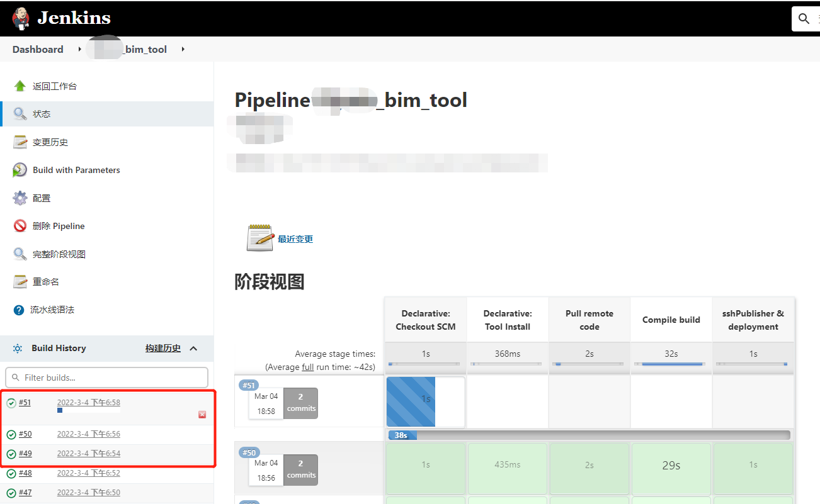The width and height of the screenshot is (820, 504).
Task: Click the "Pull remote code" column header
Action: click(x=589, y=320)
